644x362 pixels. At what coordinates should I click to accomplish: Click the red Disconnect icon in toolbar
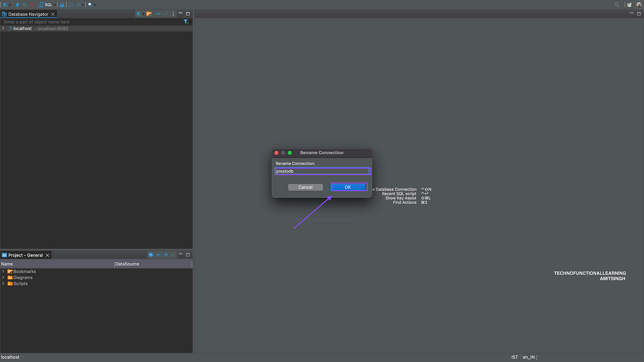coord(32,5)
